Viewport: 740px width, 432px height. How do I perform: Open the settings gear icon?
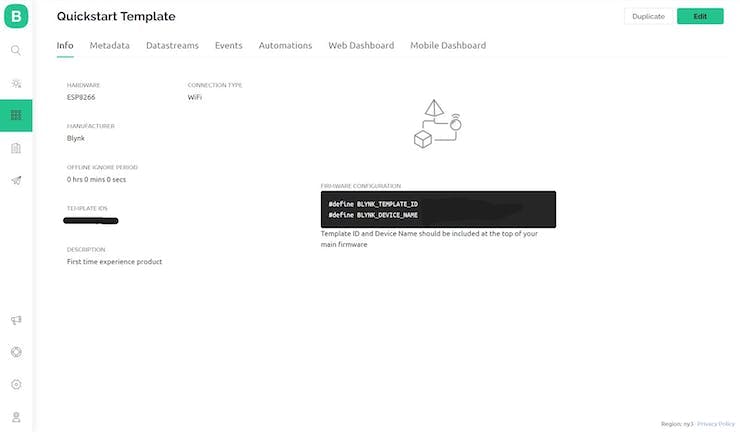[16, 384]
